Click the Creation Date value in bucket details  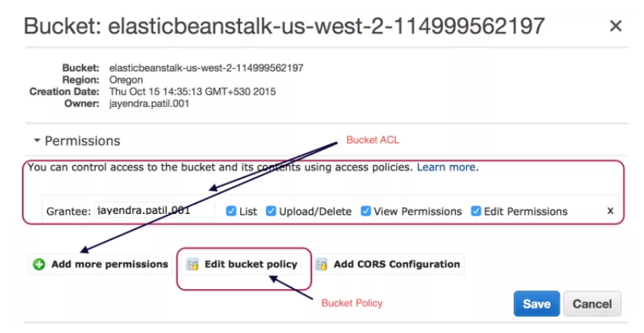click(x=192, y=92)
